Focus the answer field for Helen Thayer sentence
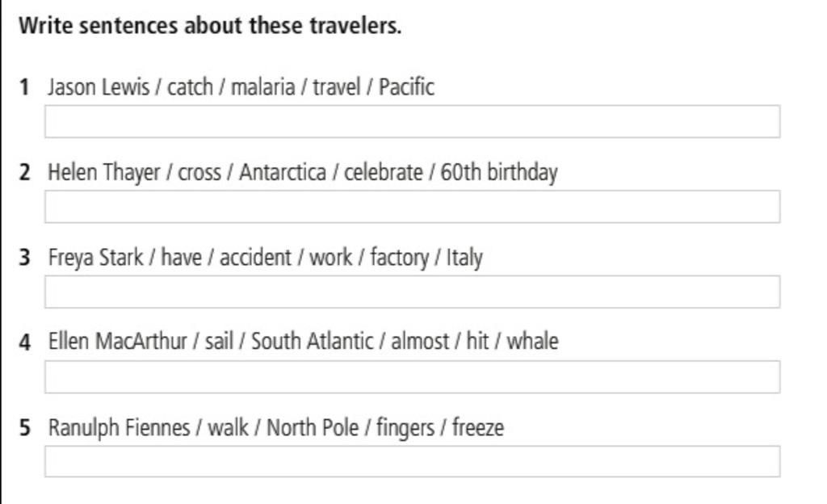Image resolution: width=827 pixels, height=504 pixels. point(413,207)
